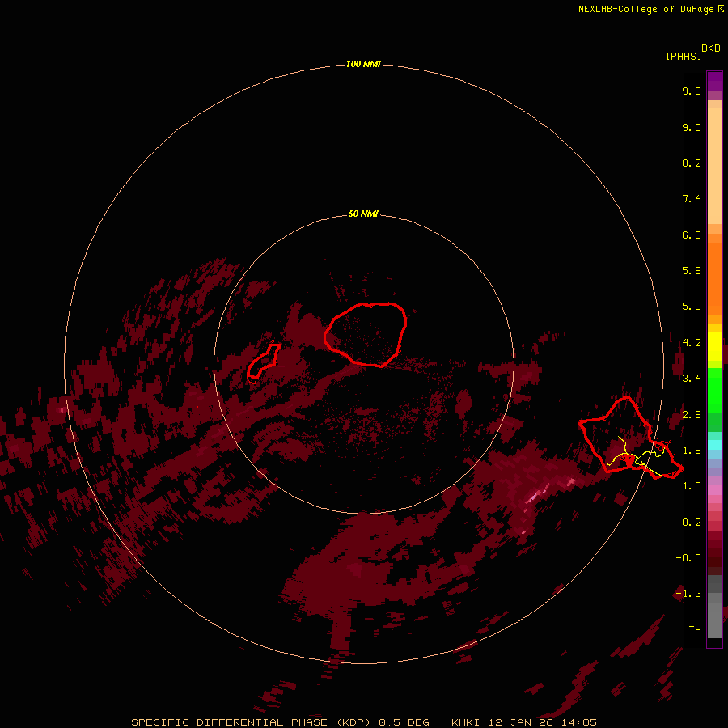Select the 1.0 color scale value
Screen dimensions: 728x728
(692, 486)
